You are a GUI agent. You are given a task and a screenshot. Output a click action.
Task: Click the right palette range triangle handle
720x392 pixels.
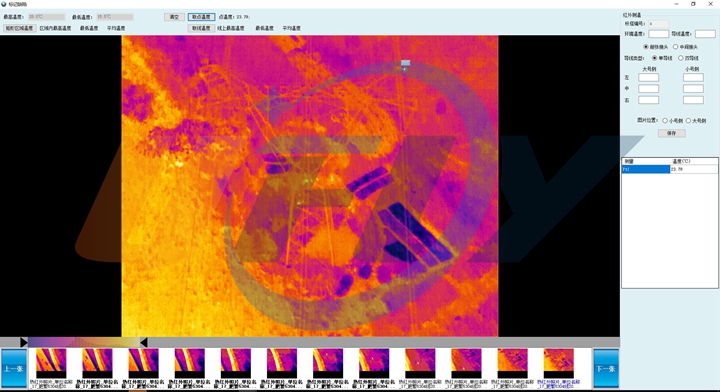coord(144,342)
